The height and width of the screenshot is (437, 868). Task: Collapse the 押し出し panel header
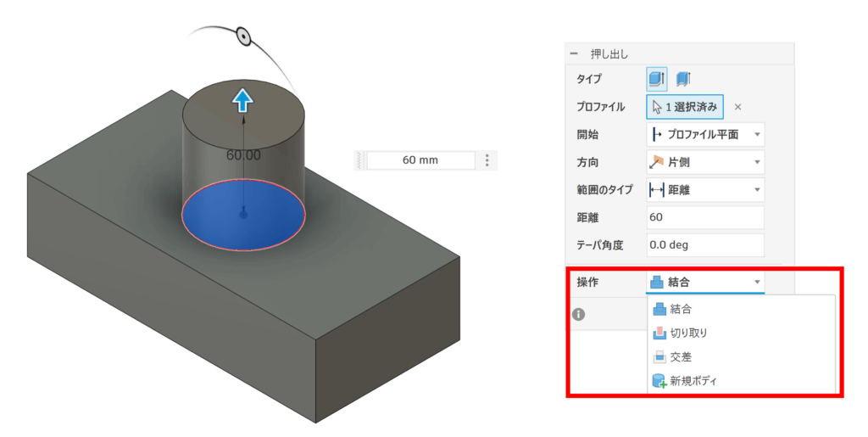[574, 54]
